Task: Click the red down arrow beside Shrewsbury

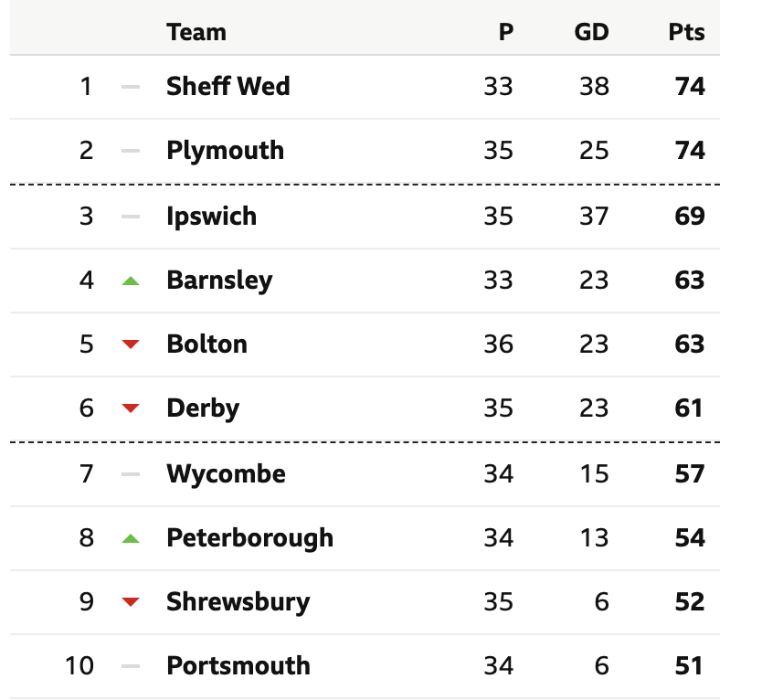Action: point(131,602)
